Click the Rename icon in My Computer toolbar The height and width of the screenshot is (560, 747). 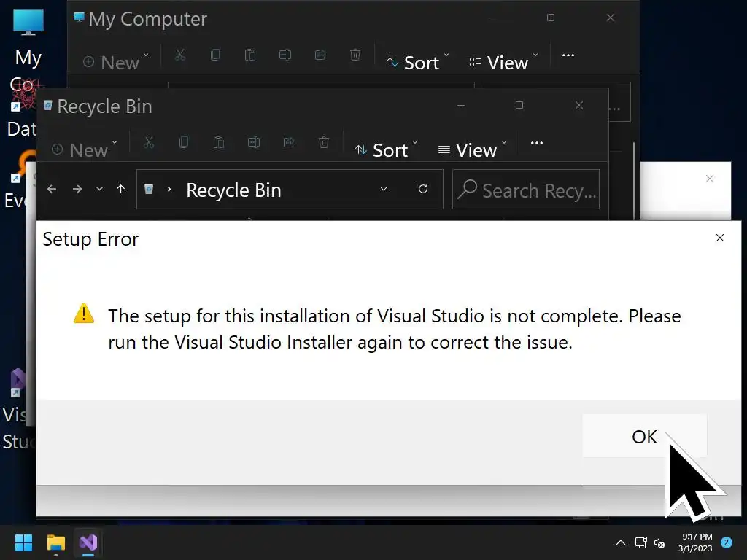pos(285,55)
